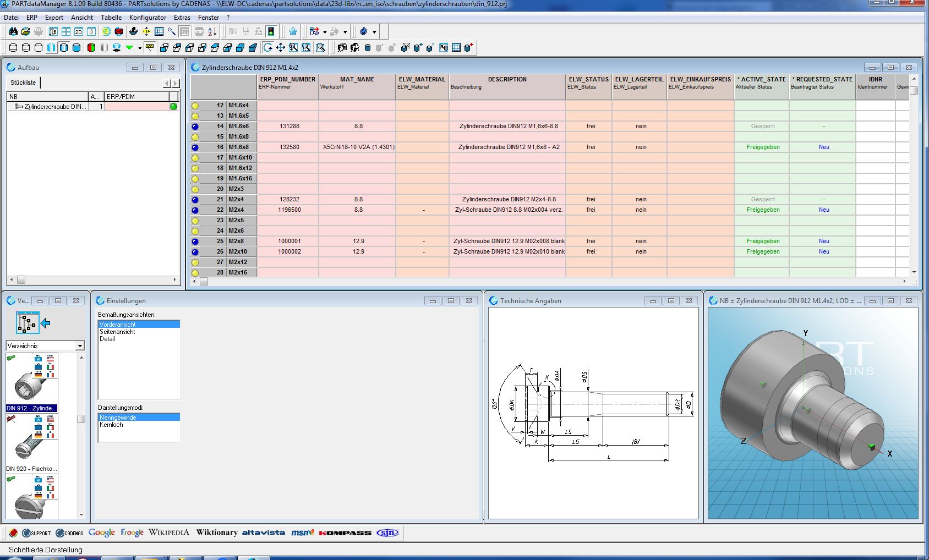Select Seitenansicht in dimensioning views
This screenshot has width=929, height=560.
(117, 332)
